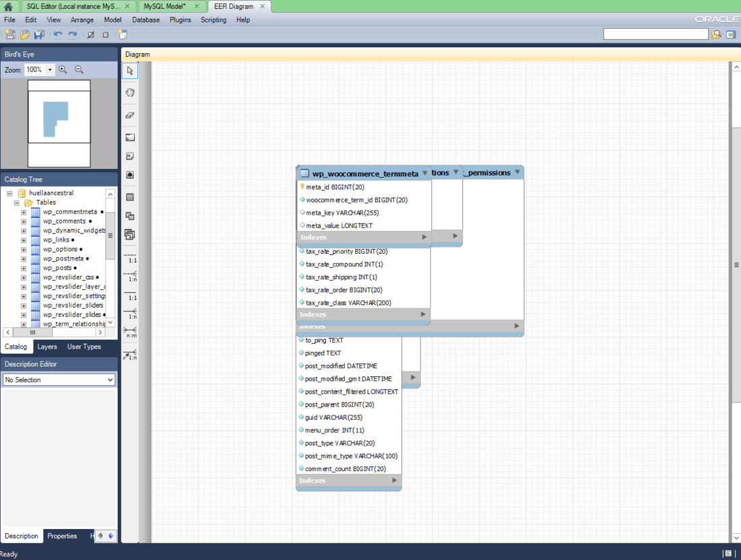Click the search icon beside the search box
Viewport: 741px width, 560px height.
pos(717,34)
